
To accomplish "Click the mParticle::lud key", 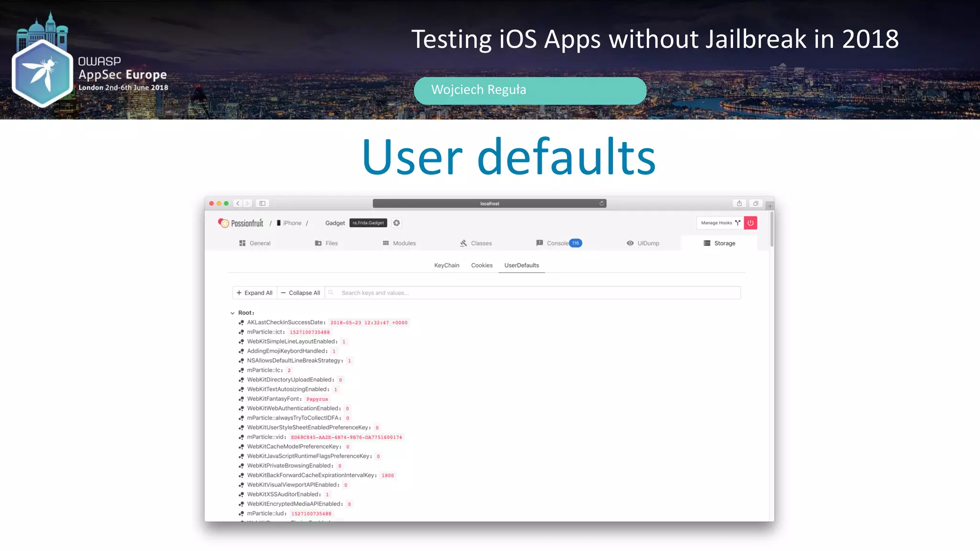I will [x=267, y=514].
